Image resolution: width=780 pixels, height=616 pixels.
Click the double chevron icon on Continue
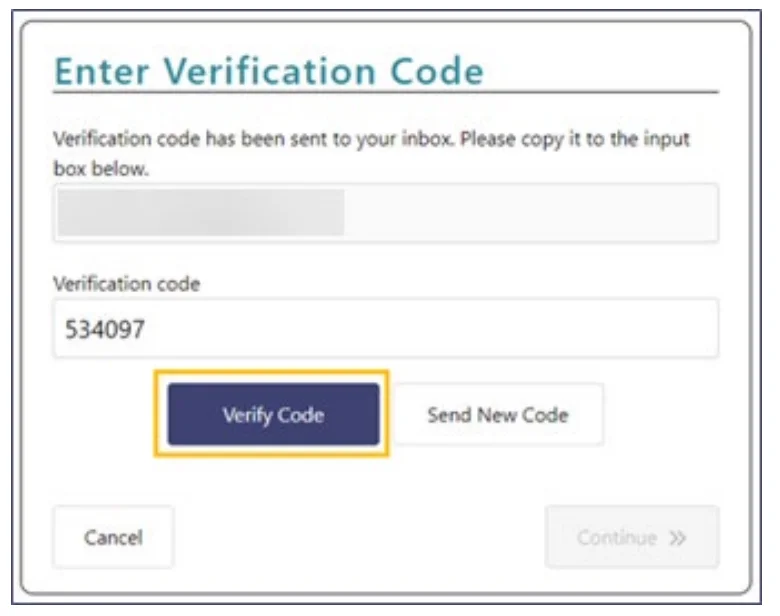(678, 538)
